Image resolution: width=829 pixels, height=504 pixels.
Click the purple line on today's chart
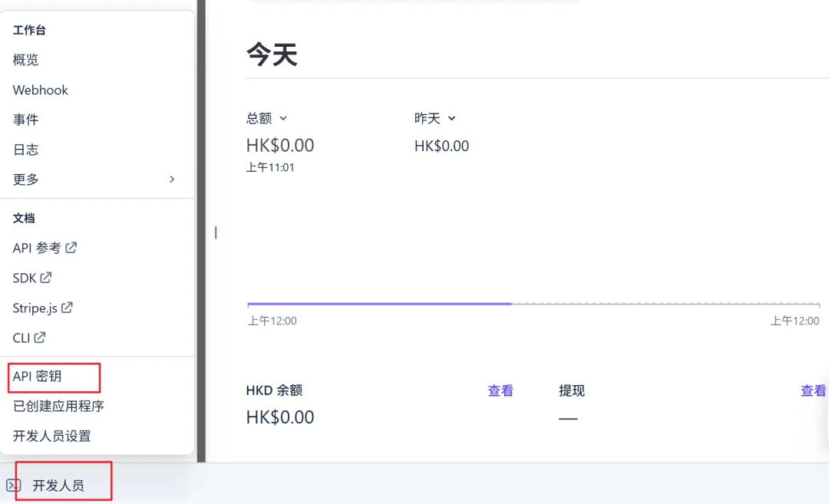(x=379, y=304)
